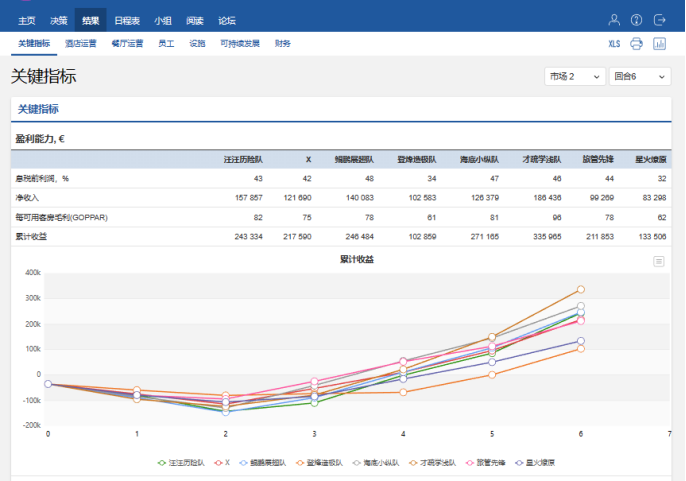Open the bar chart report icon
686x481 pixels.
pos(659,43)
